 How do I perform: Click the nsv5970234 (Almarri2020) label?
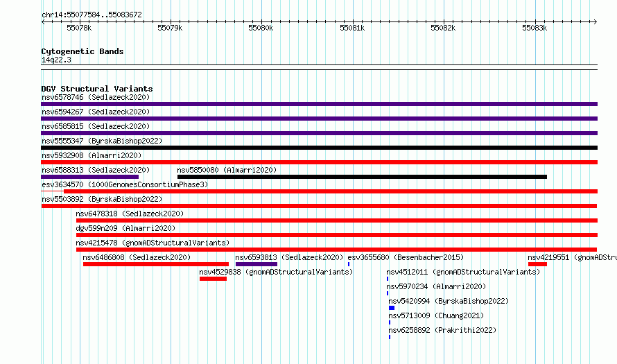tap(436, 286)
